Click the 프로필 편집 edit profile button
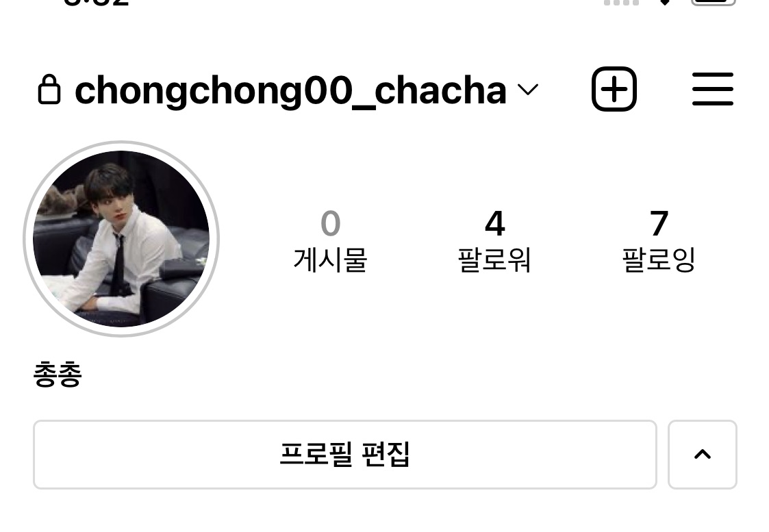769x532 pixels. click(x=344, y=455)
